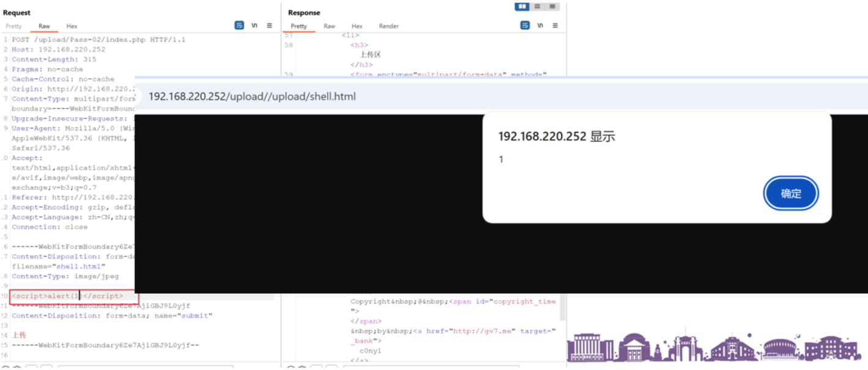Switch the Request pane to Pretty tab
868x370 pixels.
13,26
